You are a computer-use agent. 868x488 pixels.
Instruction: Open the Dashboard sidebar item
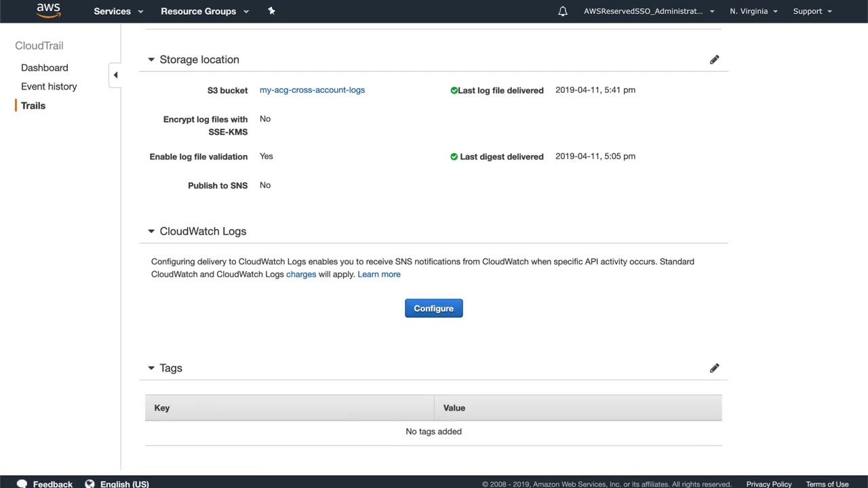pos(45,68)
